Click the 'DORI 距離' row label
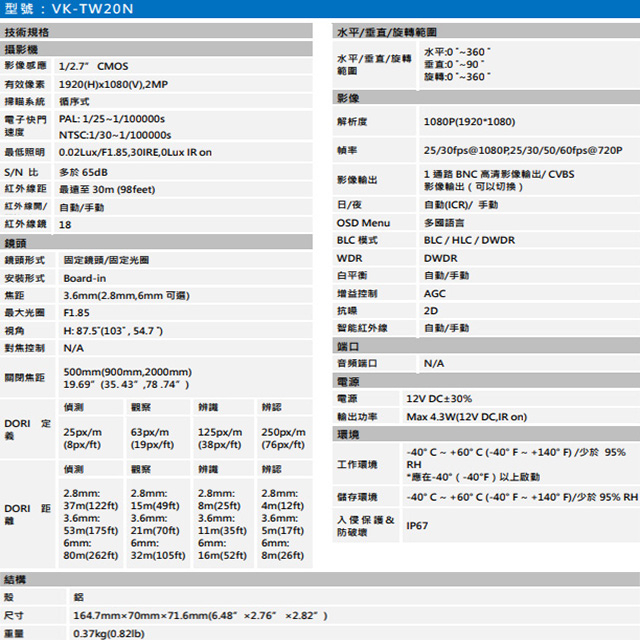The image size is (640, 640). 27,514
